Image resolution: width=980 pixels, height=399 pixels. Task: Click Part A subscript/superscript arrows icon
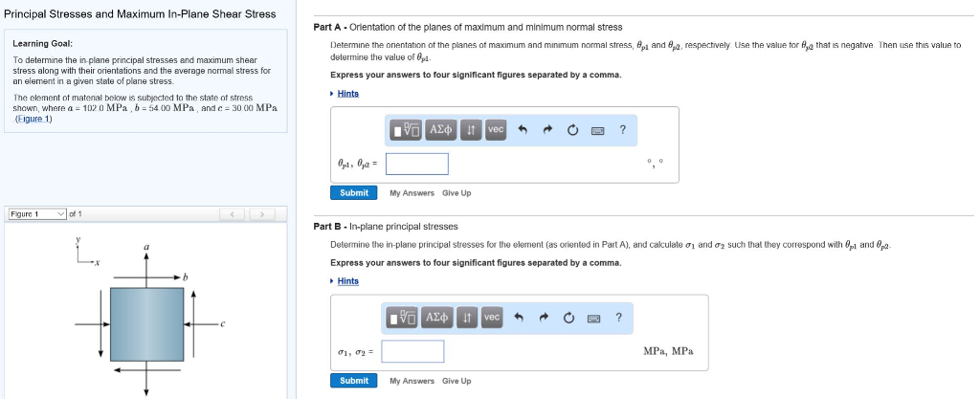(x=471, y=130)
